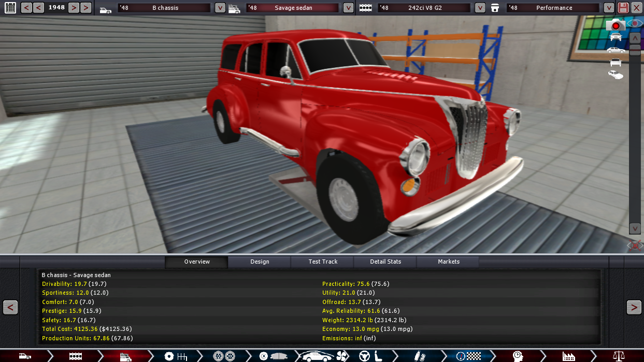Viewport: 644px width, 362px height.
Task: Open the Markets tab
Action: point(449,262)
